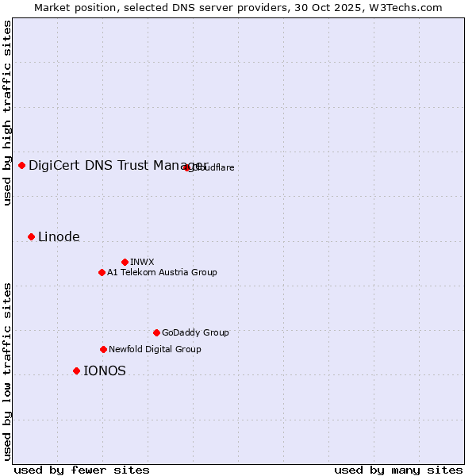Select the GoDaddy Group red data point
Viewport: 476px width, 476px height.
[156, 332]
